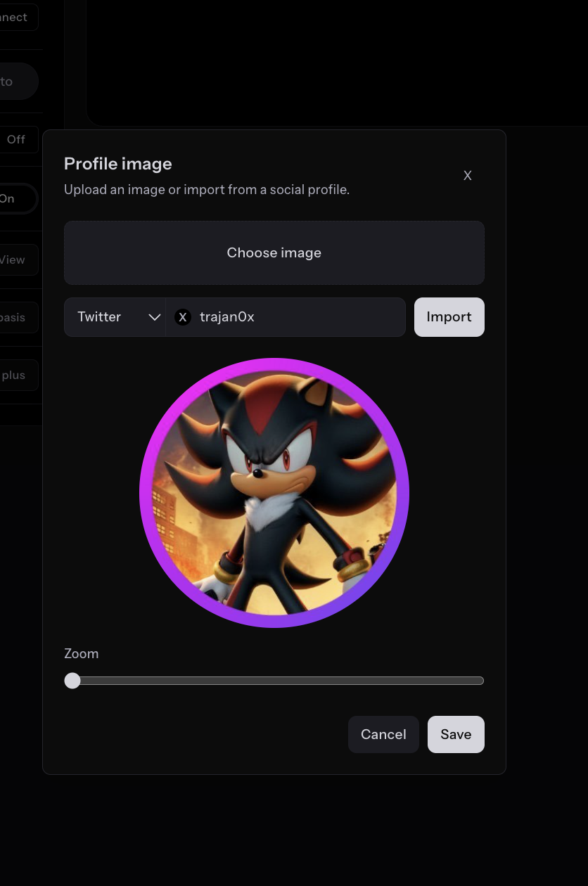Screen dimensions: 588x886
Task: Save the profile image
Action: pyautogui.click(x=456, y=734)
